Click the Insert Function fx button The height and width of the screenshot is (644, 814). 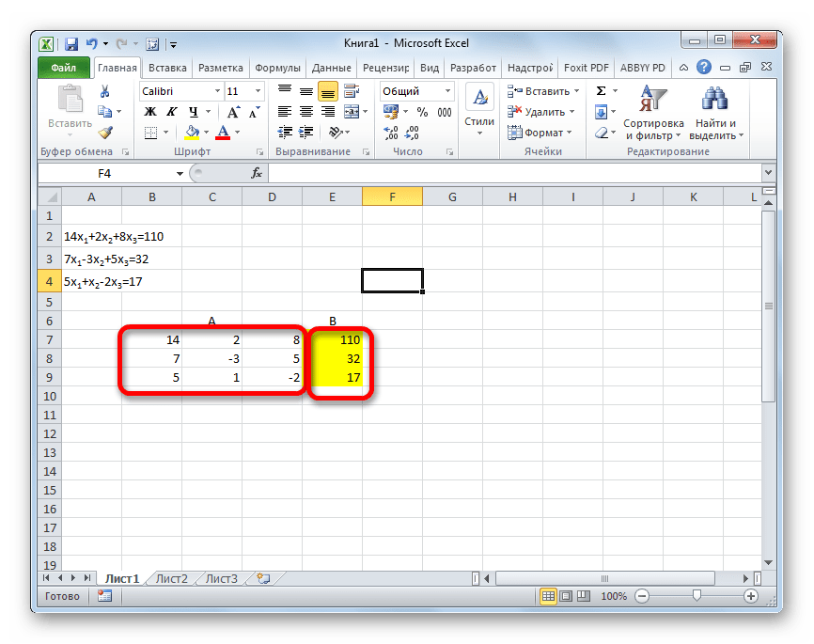pos(257,173)
